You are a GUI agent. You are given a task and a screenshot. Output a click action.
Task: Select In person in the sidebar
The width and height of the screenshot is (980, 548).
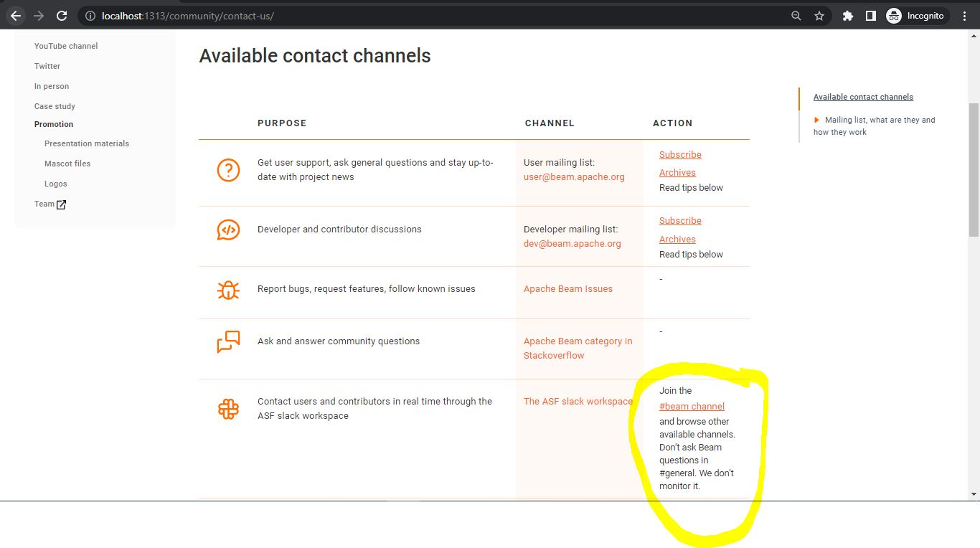click(x=52, y=86)
